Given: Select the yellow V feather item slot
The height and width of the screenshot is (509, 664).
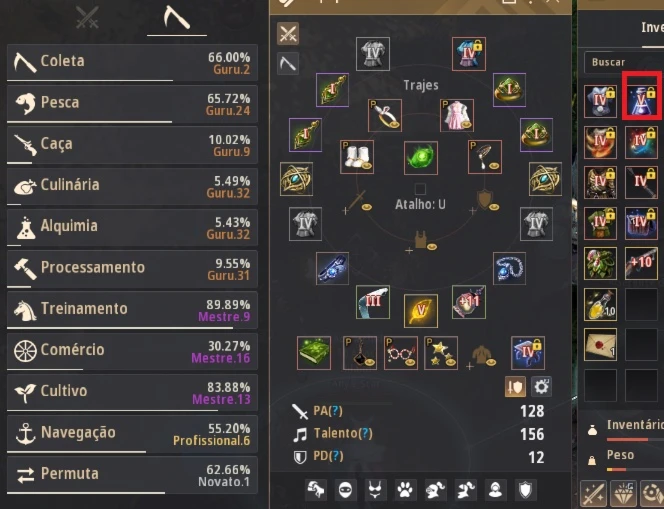Looking at the screenshot, I should (421, 311).
